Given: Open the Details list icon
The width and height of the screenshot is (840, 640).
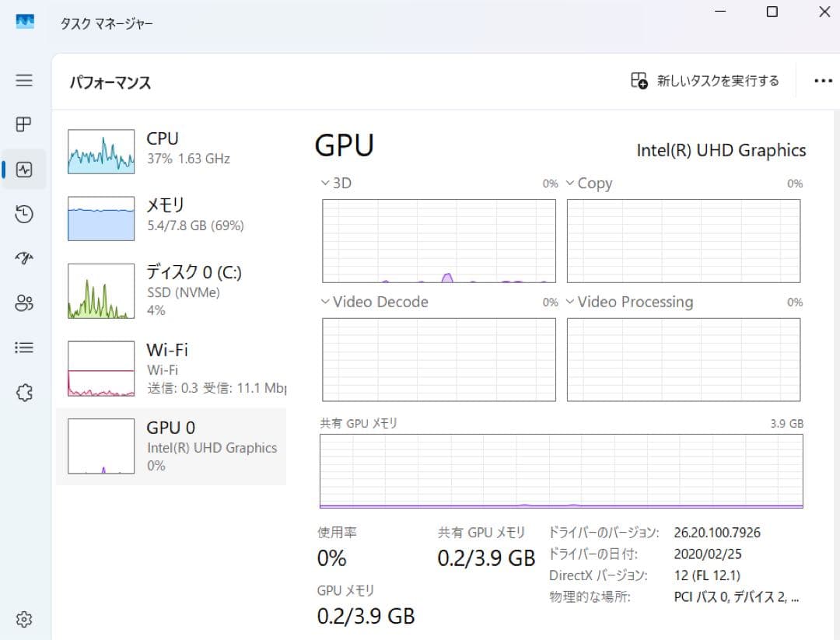Looking at the screenshot, I should 24,348.
